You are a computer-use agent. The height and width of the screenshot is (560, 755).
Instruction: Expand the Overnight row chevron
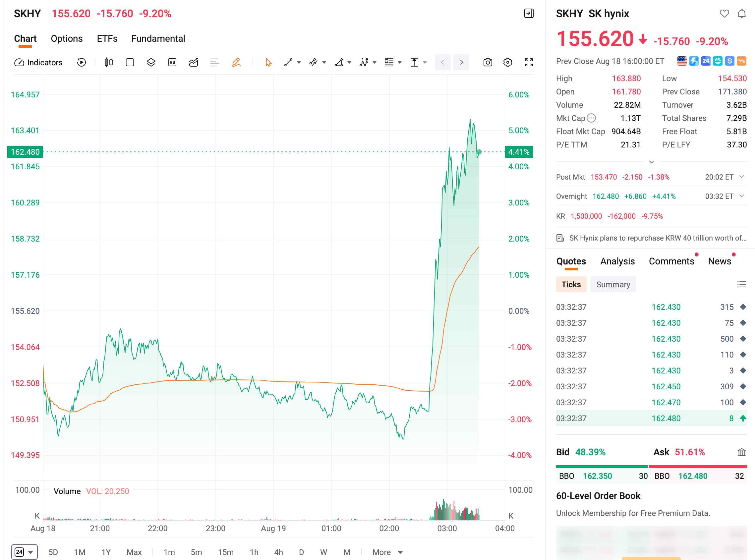(742, 196)
